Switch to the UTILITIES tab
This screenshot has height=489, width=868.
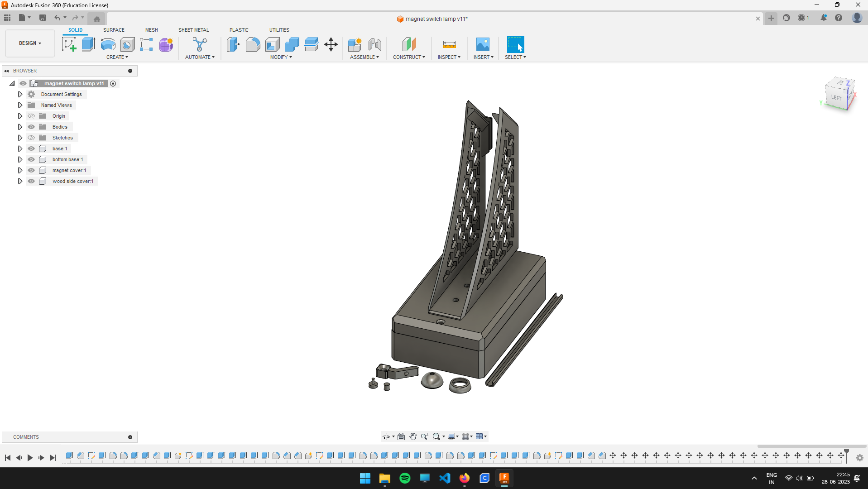point(279,30)
